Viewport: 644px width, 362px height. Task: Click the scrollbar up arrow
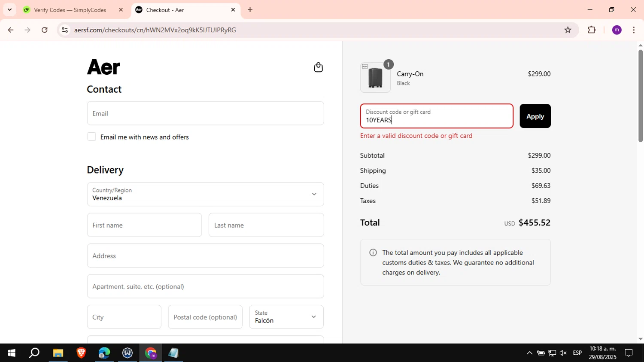pos(641,45)
